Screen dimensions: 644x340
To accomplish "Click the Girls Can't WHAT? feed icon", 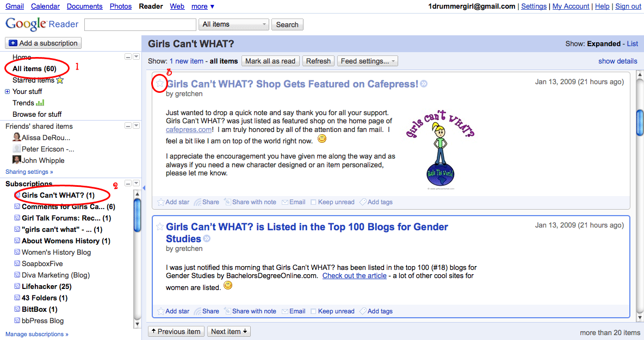I will 17,195.
